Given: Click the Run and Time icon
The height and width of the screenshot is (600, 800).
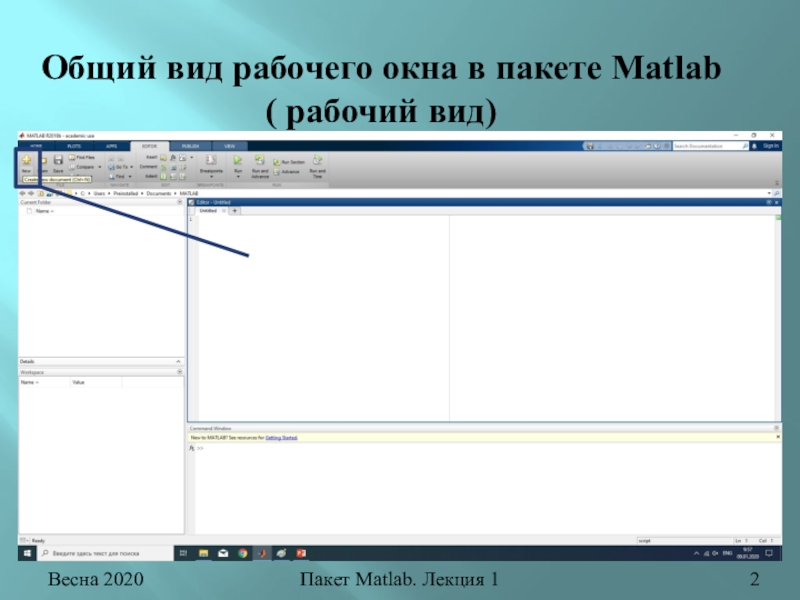Looking at the screenshot, I should point(317,160).
